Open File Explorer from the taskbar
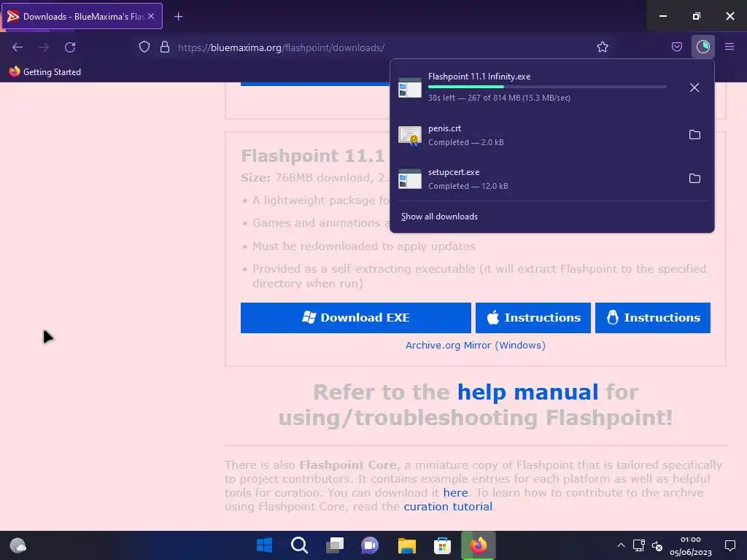 (x=407, y=545)
